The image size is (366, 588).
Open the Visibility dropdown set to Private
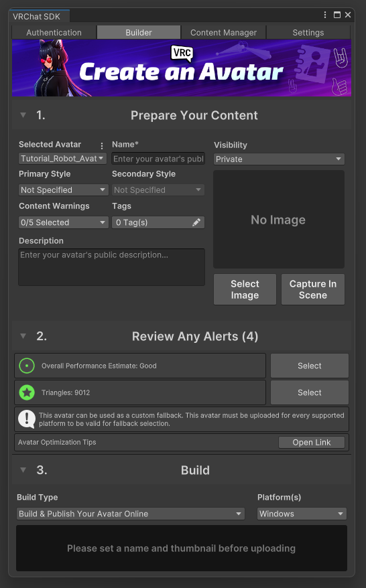coord(279,159)
